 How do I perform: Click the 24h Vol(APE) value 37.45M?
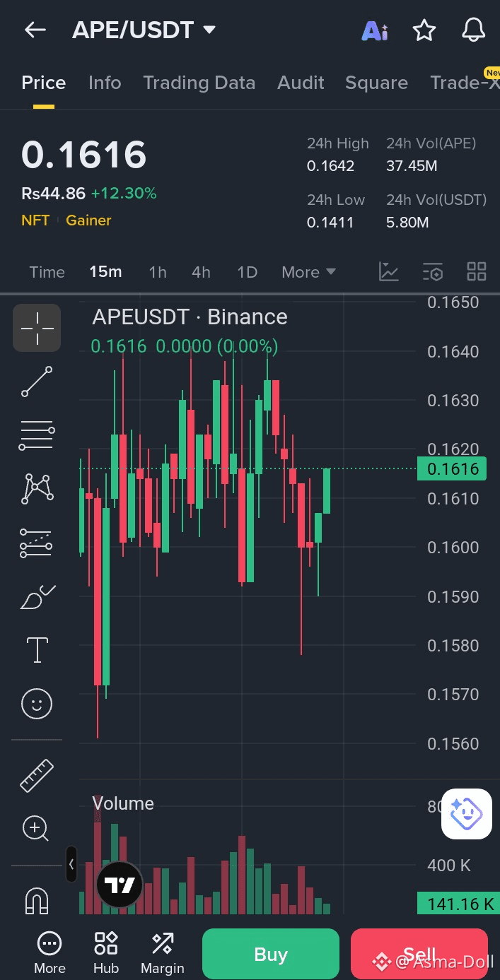click(x=412, y=166)
